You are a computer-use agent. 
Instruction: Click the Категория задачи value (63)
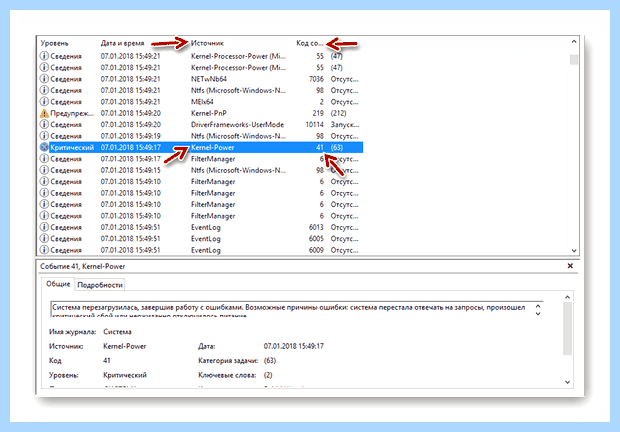(x=270, y=361)
